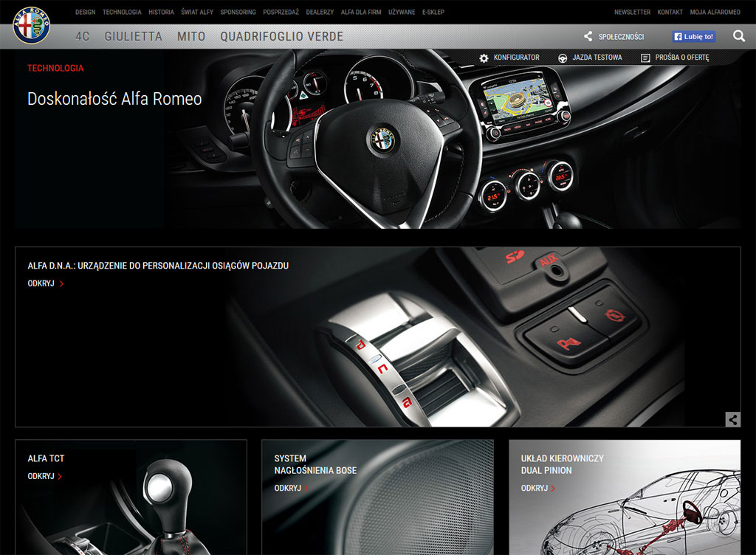Click the Facebook 'Lubię to!' button
The width and height of the screenshot is (756, 555).
(694, 37)
